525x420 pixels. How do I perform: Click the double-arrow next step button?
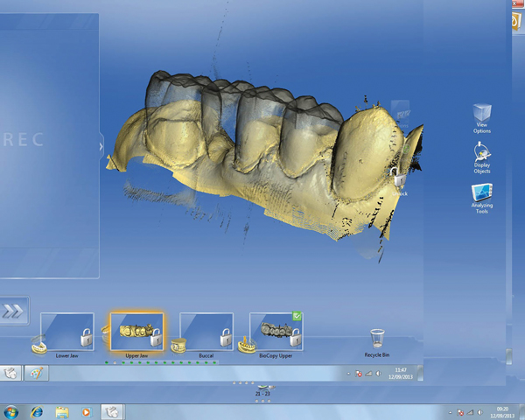14,310
